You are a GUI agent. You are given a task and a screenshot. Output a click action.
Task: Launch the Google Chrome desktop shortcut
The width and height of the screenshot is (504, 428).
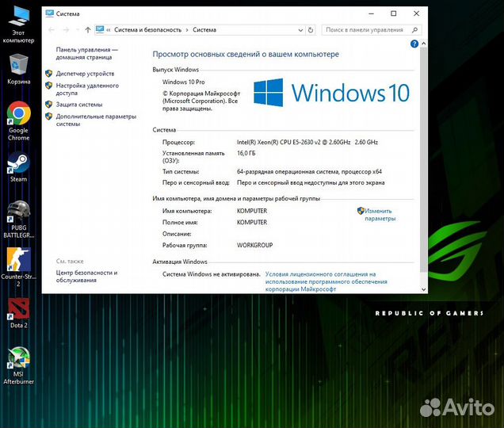(x=19, y=121)
